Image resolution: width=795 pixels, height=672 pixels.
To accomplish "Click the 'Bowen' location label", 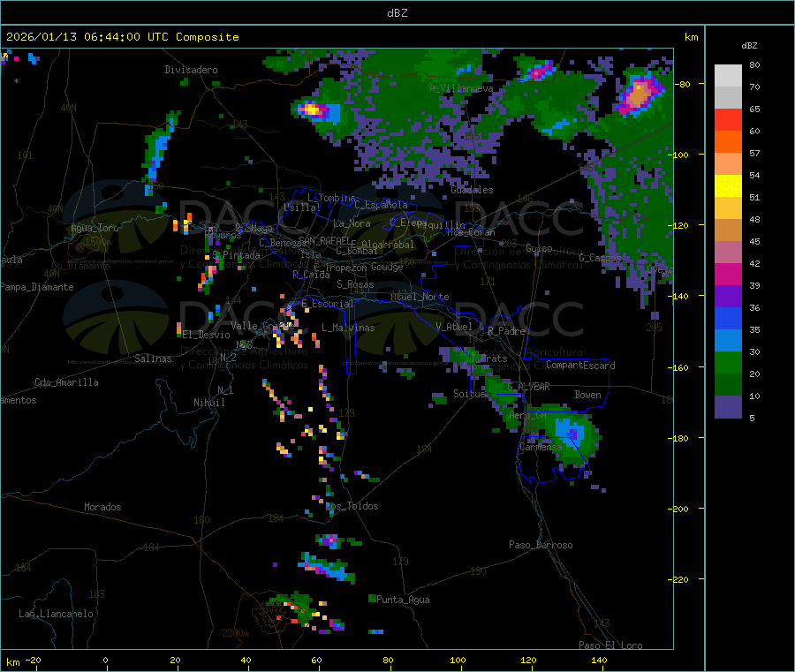I will click(587, 395).
